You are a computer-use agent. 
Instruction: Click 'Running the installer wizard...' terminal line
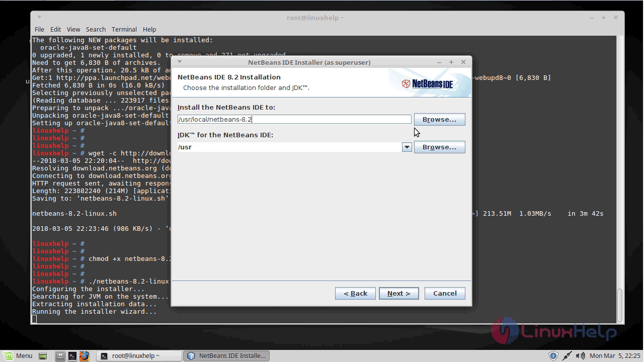tap(95, 311)
